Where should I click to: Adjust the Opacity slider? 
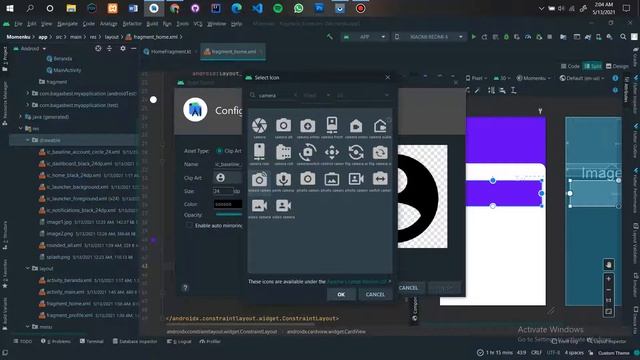point(229,214)
